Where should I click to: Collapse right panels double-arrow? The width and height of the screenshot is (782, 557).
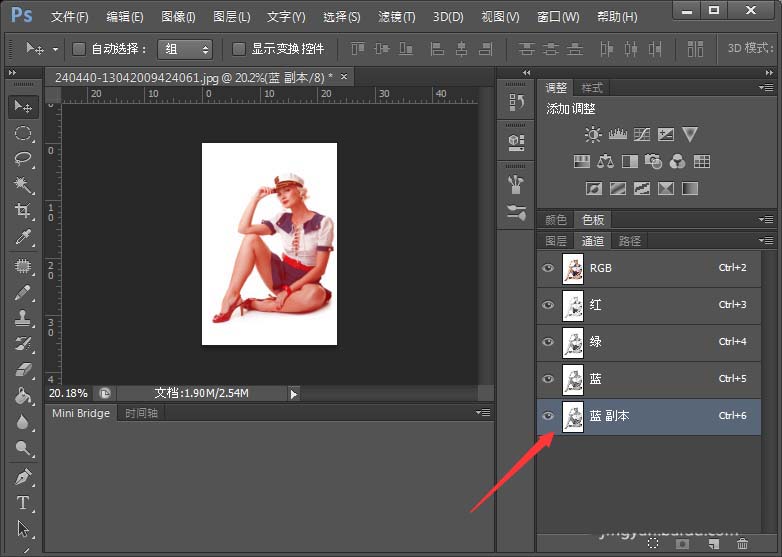coord(769,73)
